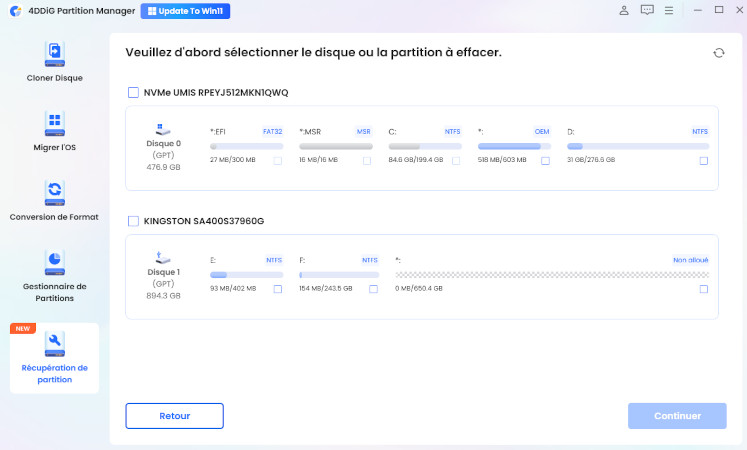
Task: Click the 4DDiG Partition Manager title
Action: [81, 10]
